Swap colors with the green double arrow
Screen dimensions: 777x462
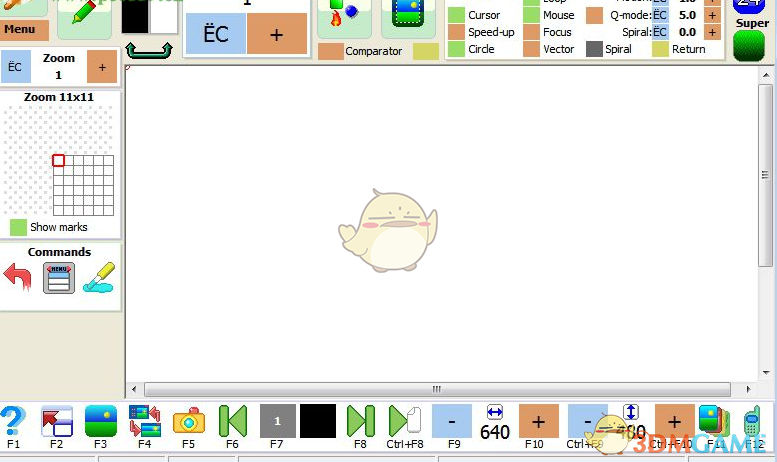149,50
